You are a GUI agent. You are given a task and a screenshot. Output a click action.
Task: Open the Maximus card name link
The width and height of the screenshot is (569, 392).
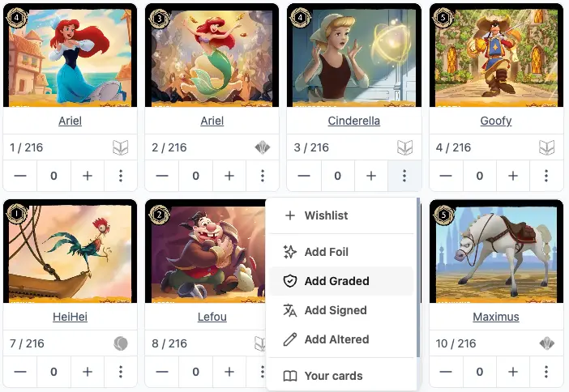tap(496, 317)
